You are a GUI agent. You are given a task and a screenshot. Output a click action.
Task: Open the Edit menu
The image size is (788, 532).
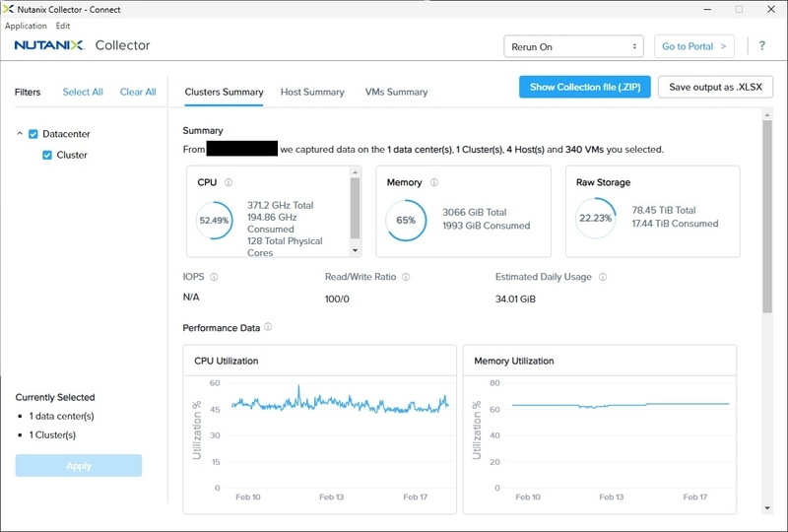63,26
